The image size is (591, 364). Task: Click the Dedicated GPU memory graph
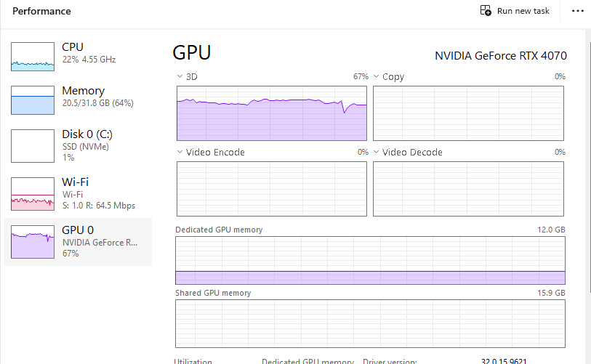click(x=370, y=259)
